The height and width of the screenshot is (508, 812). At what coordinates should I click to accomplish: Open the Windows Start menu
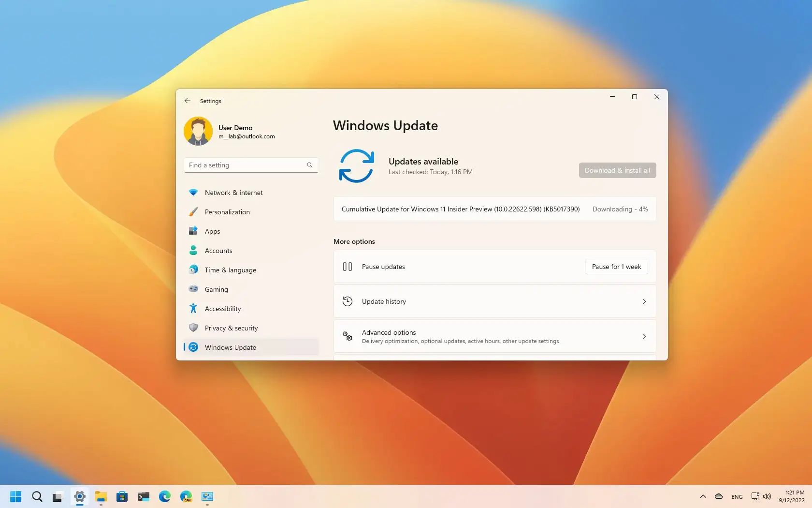(x=16, y=496)
